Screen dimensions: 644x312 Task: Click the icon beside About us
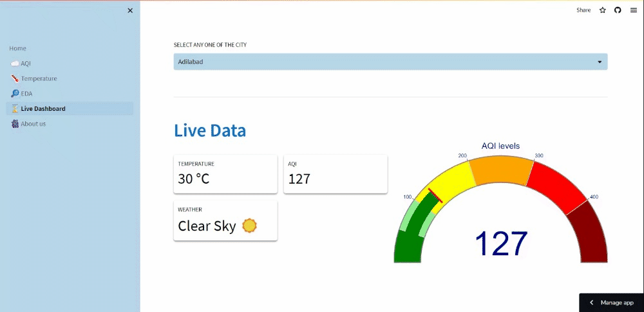(x=15, y=124)
